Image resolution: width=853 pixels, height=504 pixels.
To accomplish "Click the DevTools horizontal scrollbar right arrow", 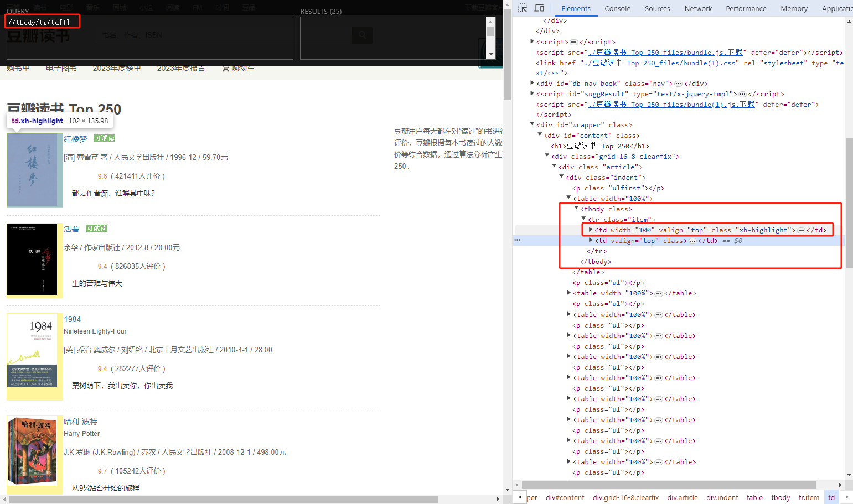I will point(840,485).
